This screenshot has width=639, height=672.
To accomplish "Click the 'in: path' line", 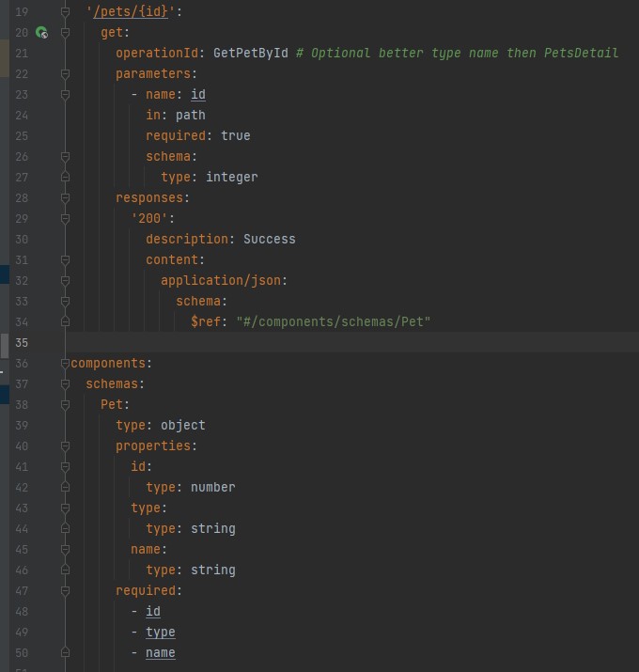I will click(176, 116).
